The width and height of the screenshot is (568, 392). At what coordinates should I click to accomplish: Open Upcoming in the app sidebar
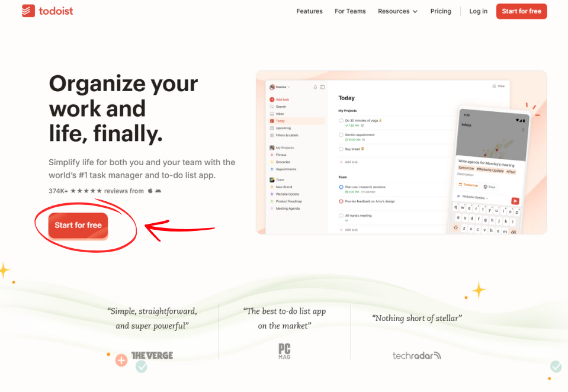tap(280, 128)
